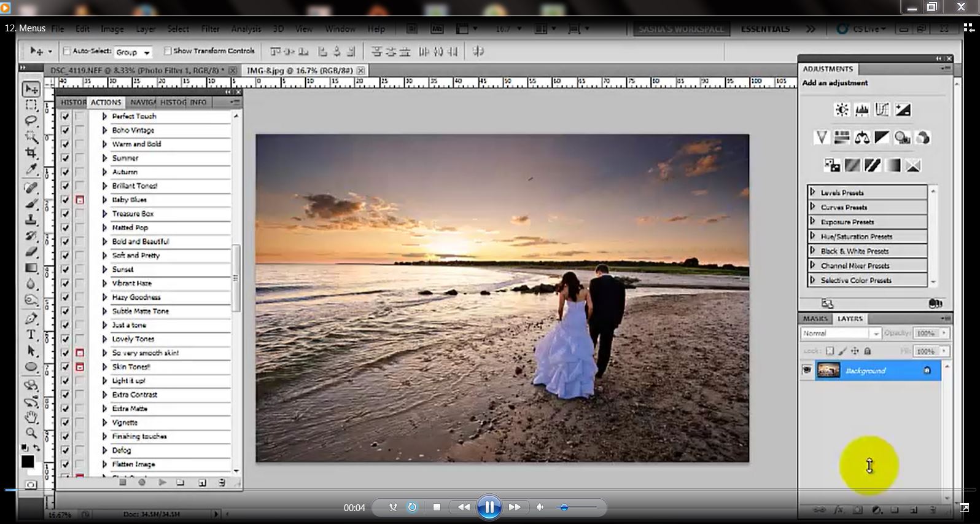The width and height of the screenshot is (980, 524).
Task: Expand the Autumn action
Action: (104, 172)
